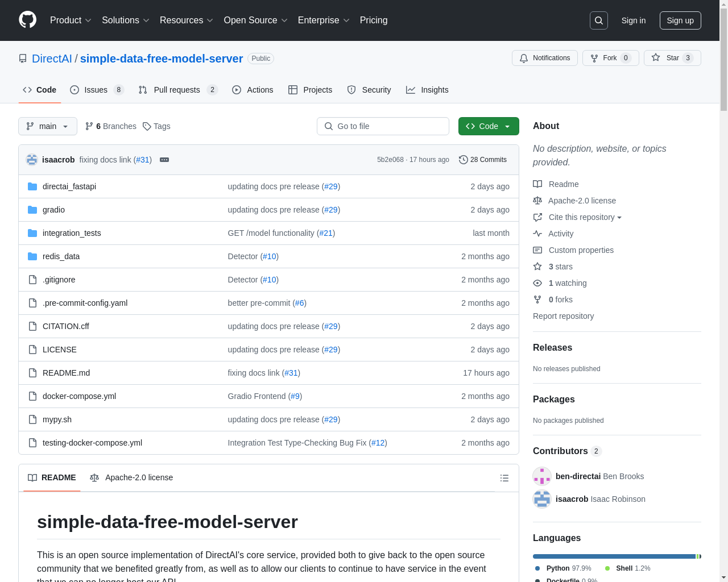This screenshot has height=582, width=728.
Task: Click ben-directai contributor avatar
Action: [542, 476]
